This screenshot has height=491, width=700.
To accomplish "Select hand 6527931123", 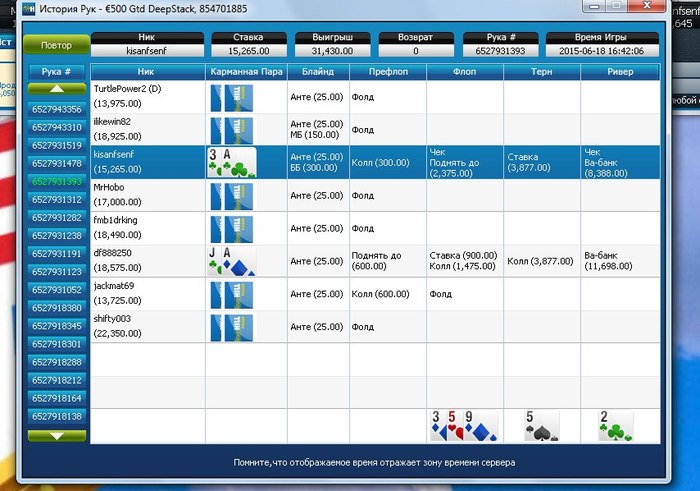I will click(57, 272).
